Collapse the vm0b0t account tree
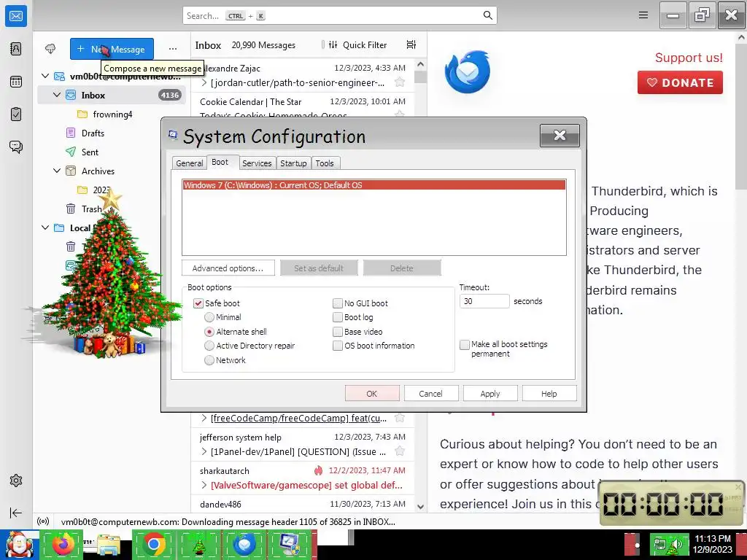The height and width of the screenshot is (560, 747). pyautogui.click(x=45, y=76)
